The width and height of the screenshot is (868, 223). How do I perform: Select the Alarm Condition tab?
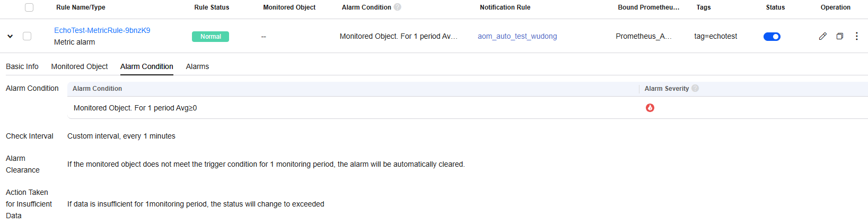pyautogui.click(x=147, y=66)
